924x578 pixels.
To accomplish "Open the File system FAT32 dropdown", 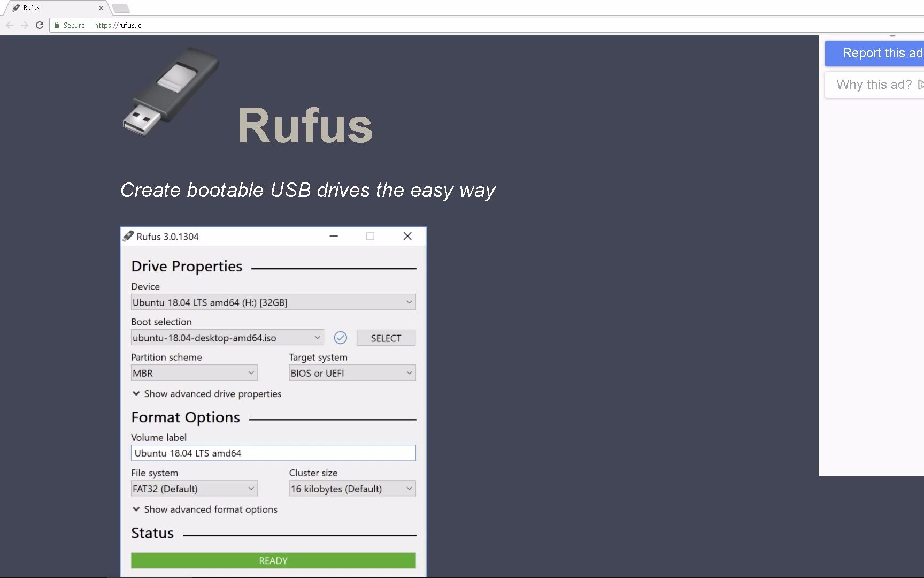I will (x=194, y=489).
